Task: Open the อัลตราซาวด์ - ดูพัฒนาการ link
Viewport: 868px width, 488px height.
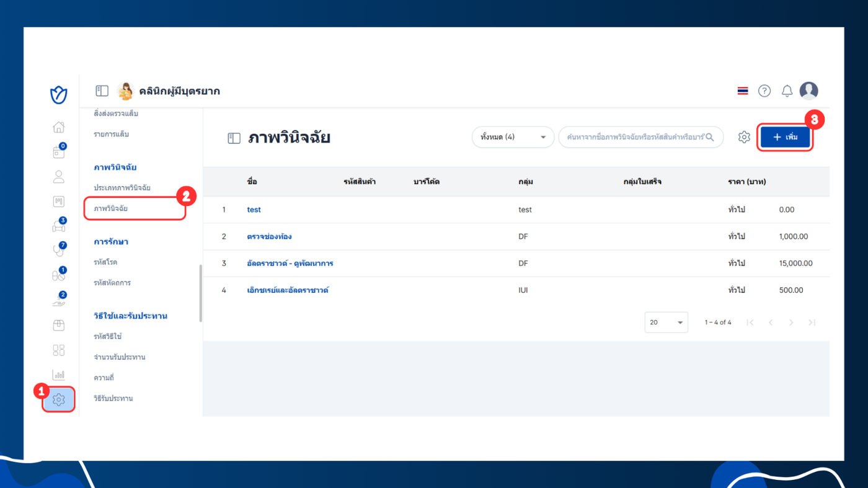Action: coord(290,263)
